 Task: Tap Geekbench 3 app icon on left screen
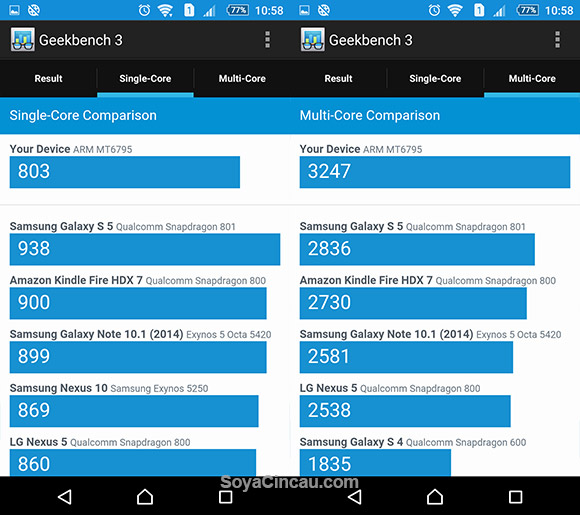click(x=23, y=39)
